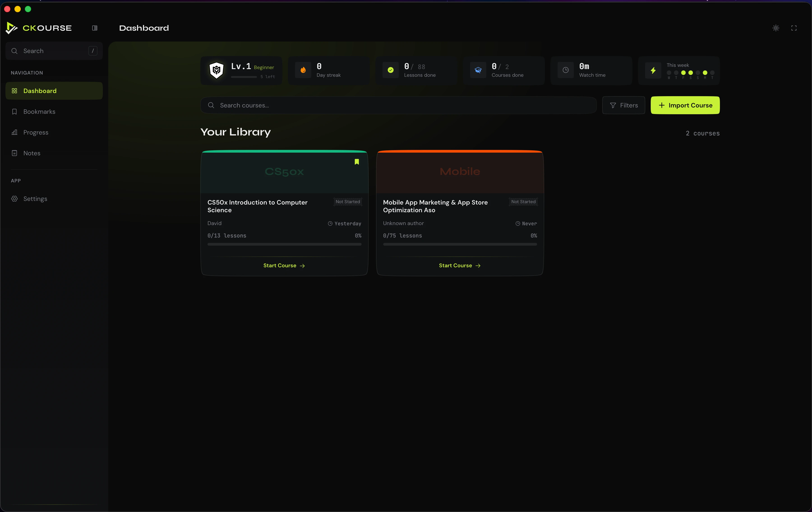Open Settings in the sidebar
The width and height of the screenshot is (812, 512).
pyautogui.click(x=35, y=199)
